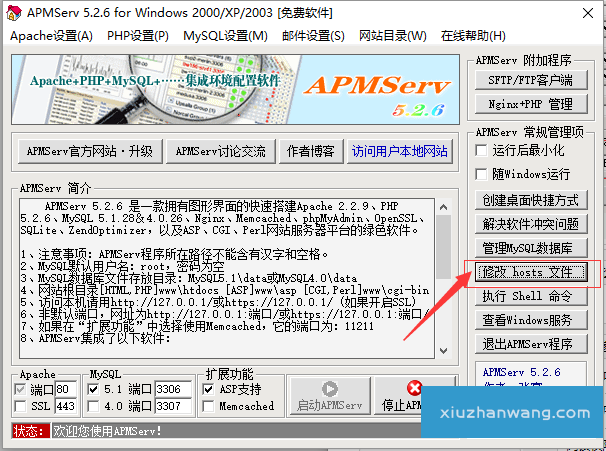This screenshot has width=606, height=451.
Task: Open 执行 Shell 命令 button
Action: tap(531, 296)
